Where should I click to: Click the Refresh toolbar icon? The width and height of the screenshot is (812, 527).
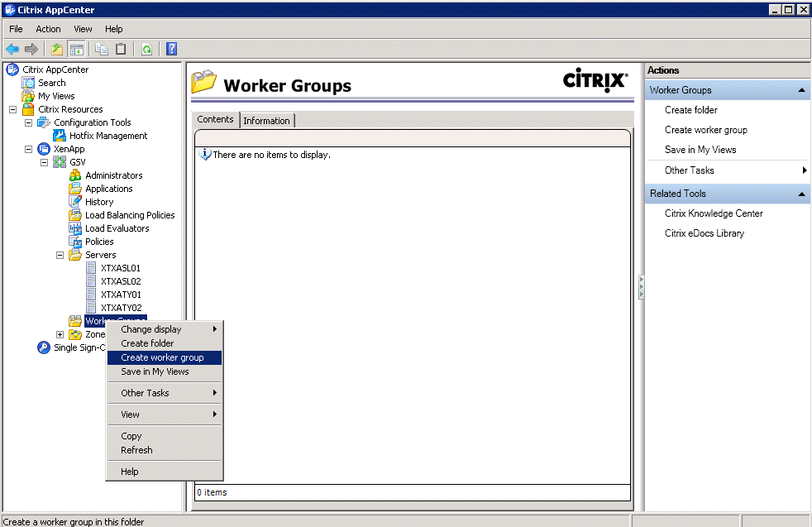147,50
